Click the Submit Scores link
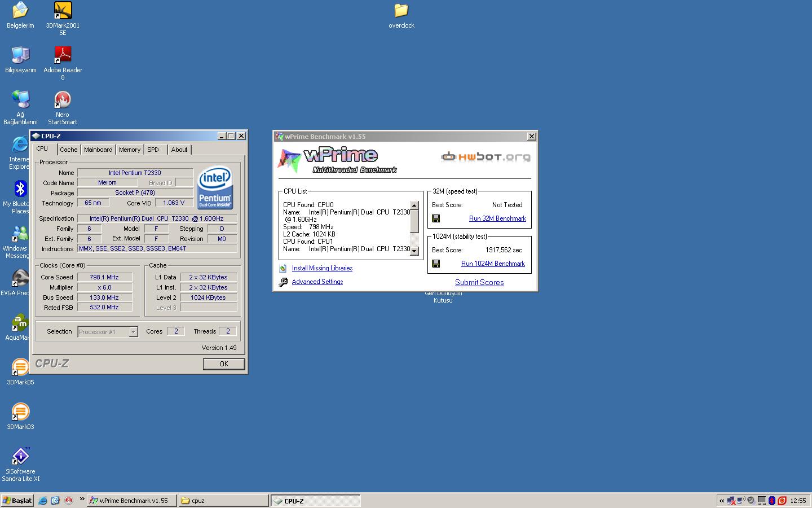 point(479,282)
